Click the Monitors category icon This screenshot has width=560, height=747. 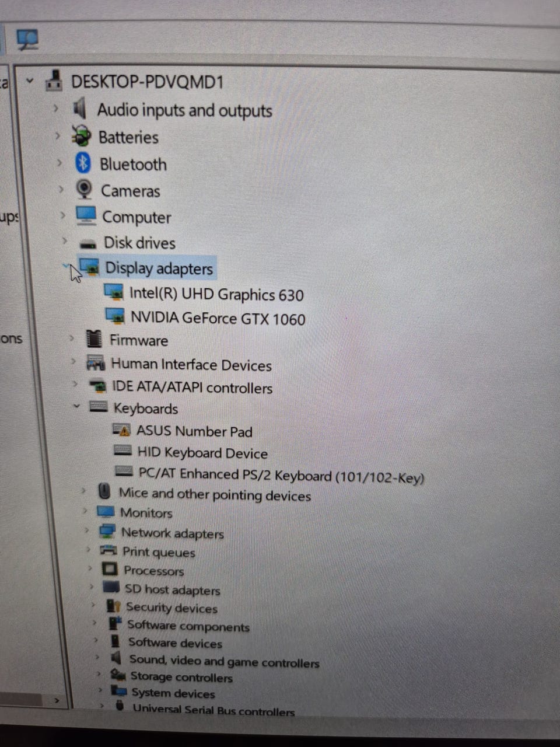[x=106, y=512]
